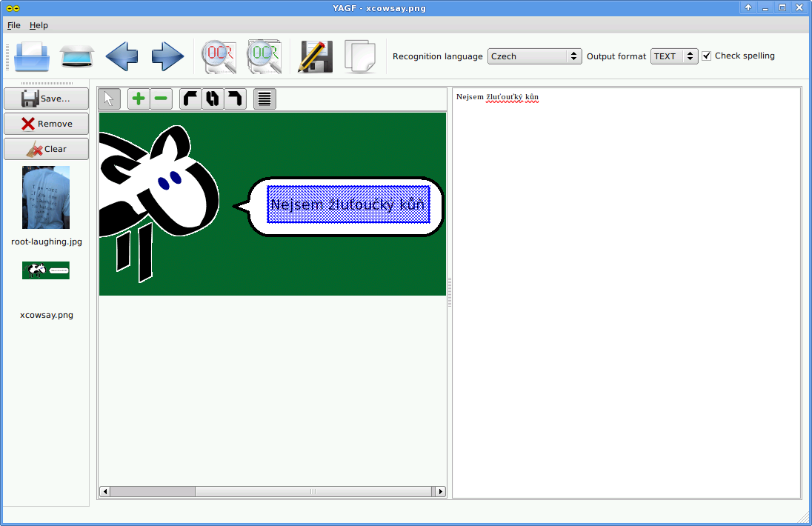Toggle the Check spelling checkbox
812x526 pixels.
click(x=706, y=56)
